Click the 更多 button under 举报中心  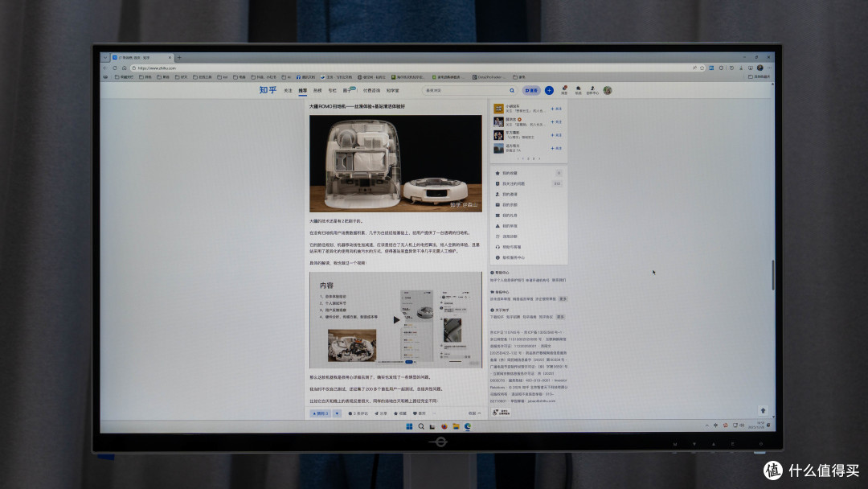pos(563,299)
